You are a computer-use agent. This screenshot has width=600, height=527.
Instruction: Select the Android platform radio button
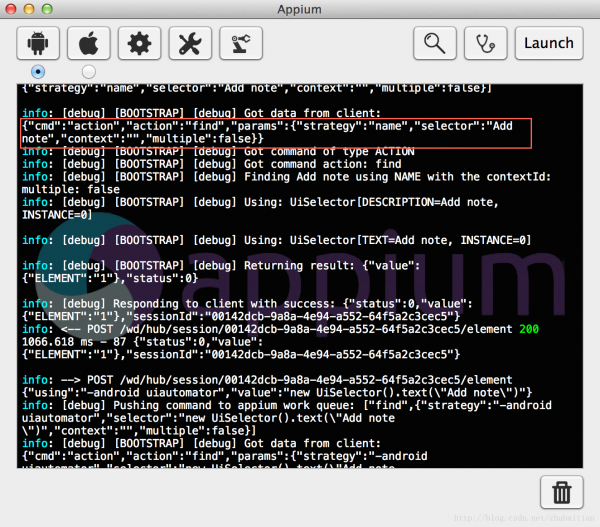(x=38, y=72)
